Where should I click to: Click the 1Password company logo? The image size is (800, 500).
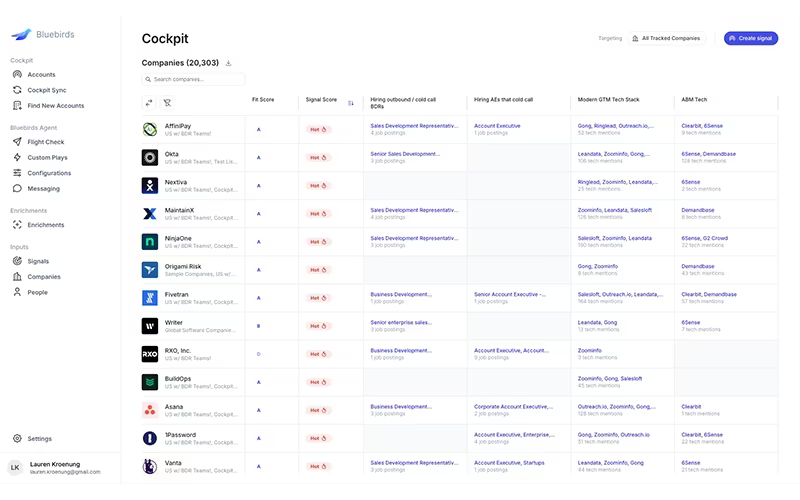149,438
